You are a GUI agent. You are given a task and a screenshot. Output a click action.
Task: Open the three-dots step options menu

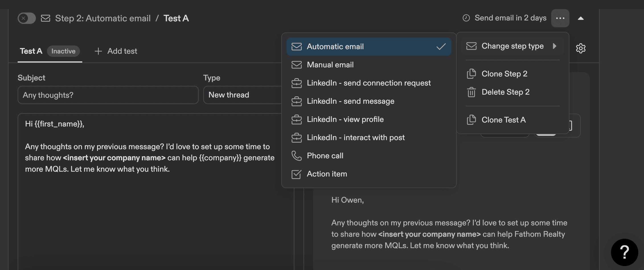click(x=560, y=18)
